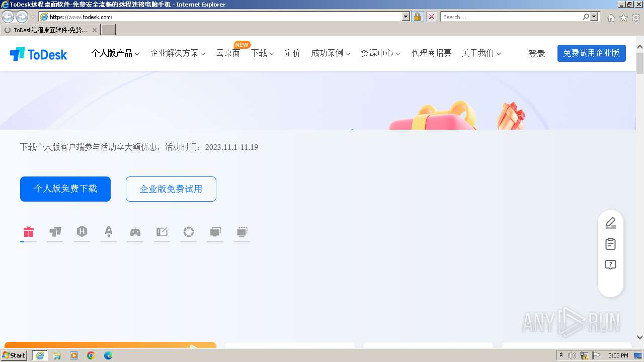Show hidden tray icons arrow
The image size is (644, 362).
tap(561, 355)
